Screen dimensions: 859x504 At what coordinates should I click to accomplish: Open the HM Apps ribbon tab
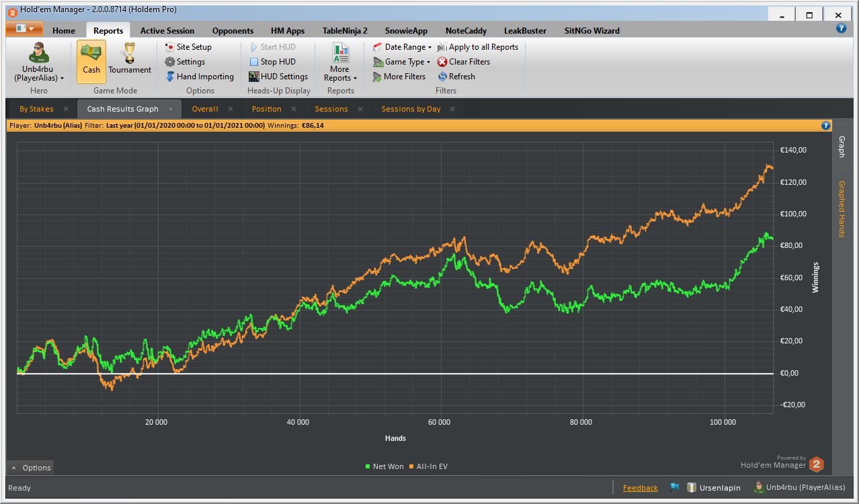pos(288,30)
